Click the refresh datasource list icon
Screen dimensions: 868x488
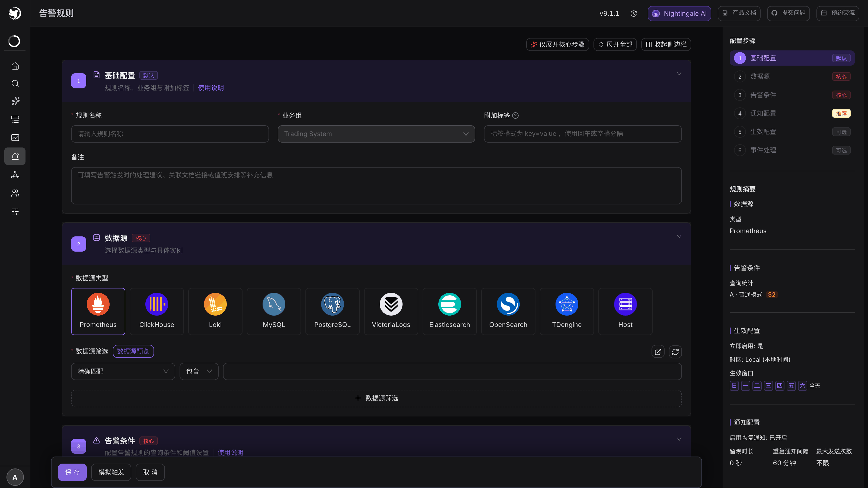click(x=675, y=352)
